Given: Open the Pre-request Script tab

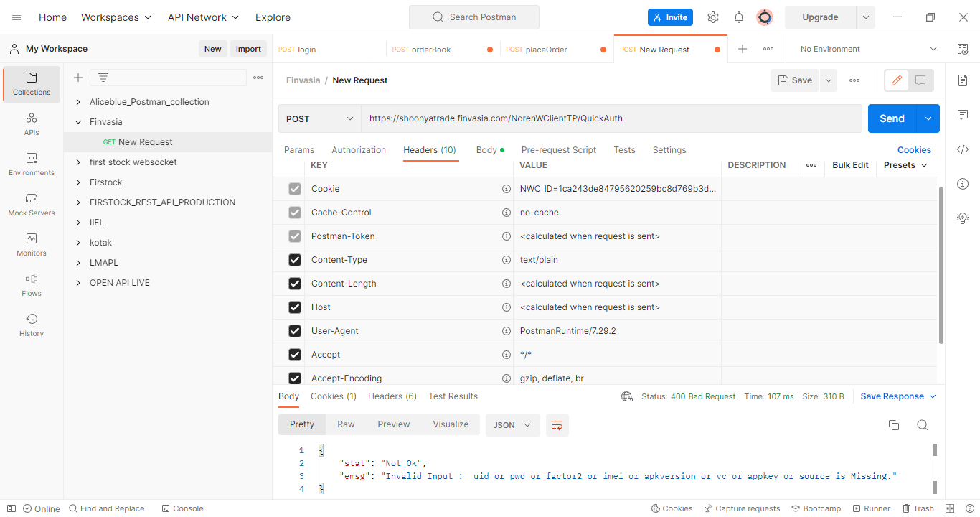Looking at the screenshot, I should (559, 150).
